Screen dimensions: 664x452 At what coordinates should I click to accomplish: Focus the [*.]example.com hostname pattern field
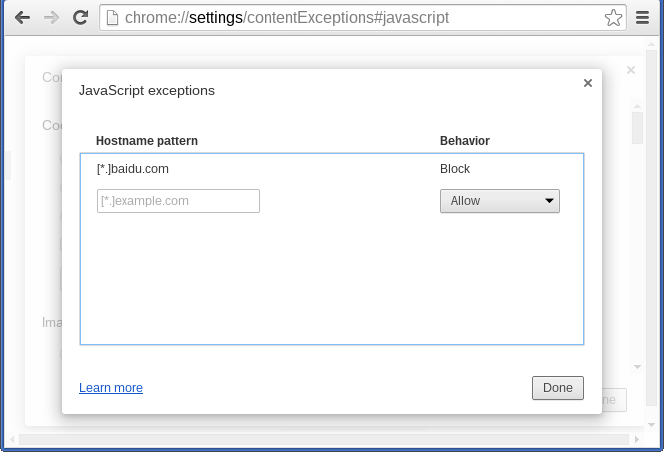[178, 201]
